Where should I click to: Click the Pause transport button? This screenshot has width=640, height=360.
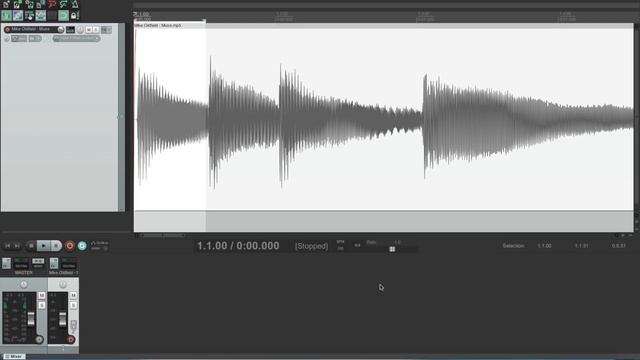[x=56, y=246]
